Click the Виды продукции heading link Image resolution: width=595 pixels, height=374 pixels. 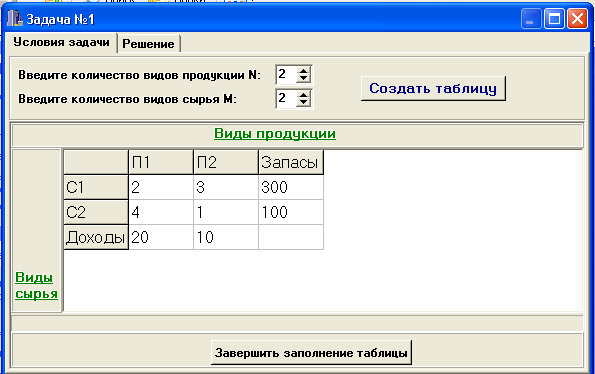click(275, 134)
